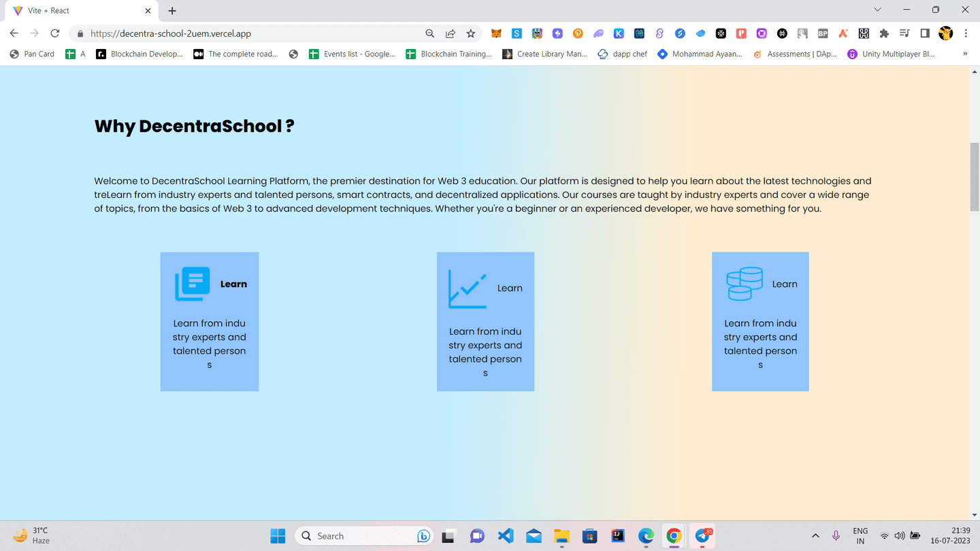Viewport: 980px width, 551px height.
Task: Open the tab search dropdown arrow
Action: click(x=877, y=10)
